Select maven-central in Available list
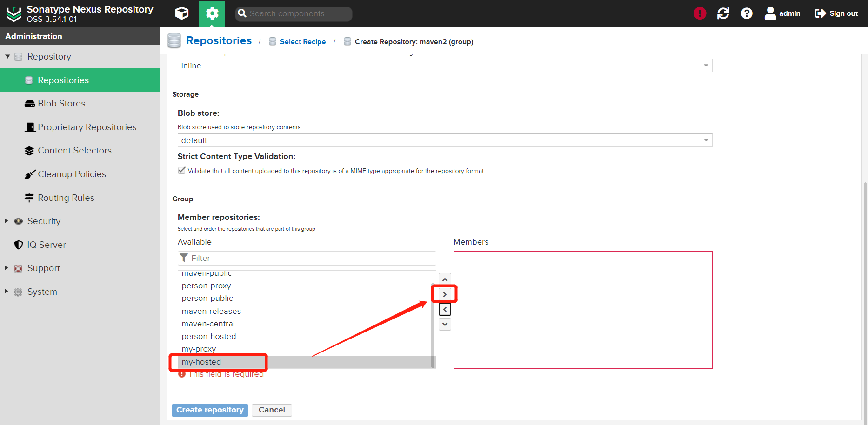868x425 pixels. [305, 324]
